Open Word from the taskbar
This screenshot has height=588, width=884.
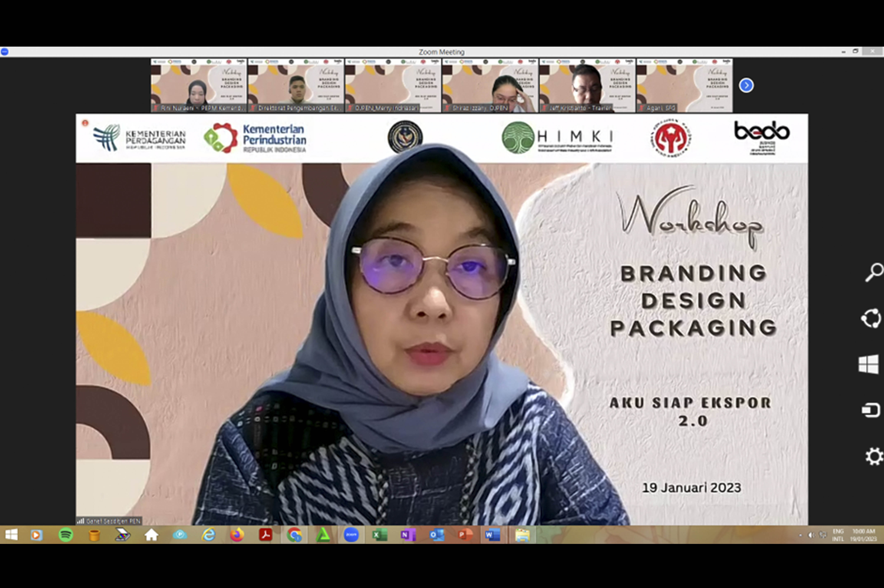[493, 535]
